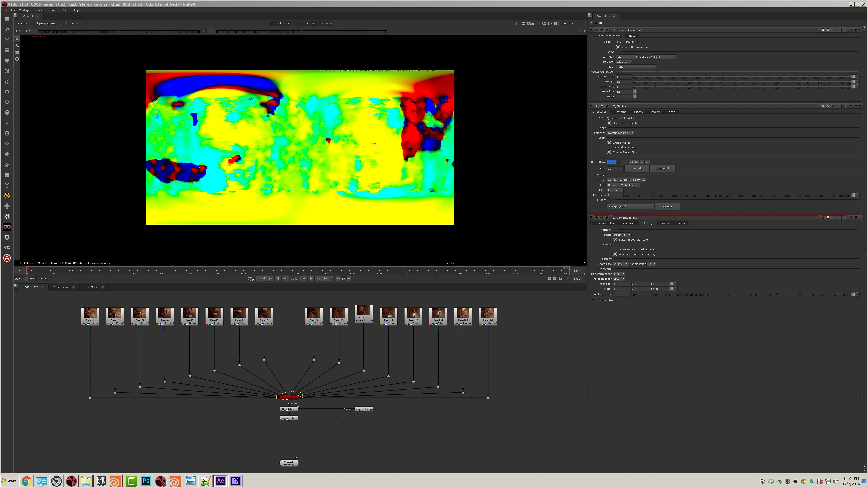Screen dimensions: 868x488
Task: Open the Mask None dropdown
Action: pyautogui.click(x=635, y=67)
